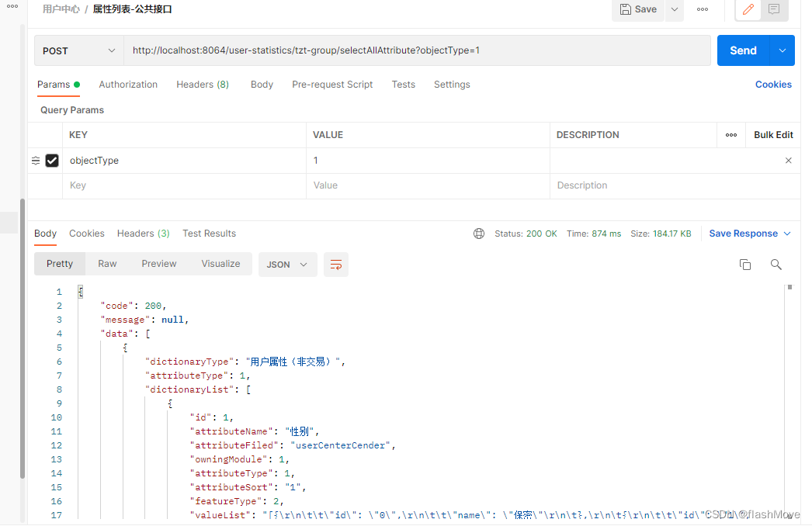Copy response with the copy icon
Screen dimensions: 812x526
click(744, 265)
